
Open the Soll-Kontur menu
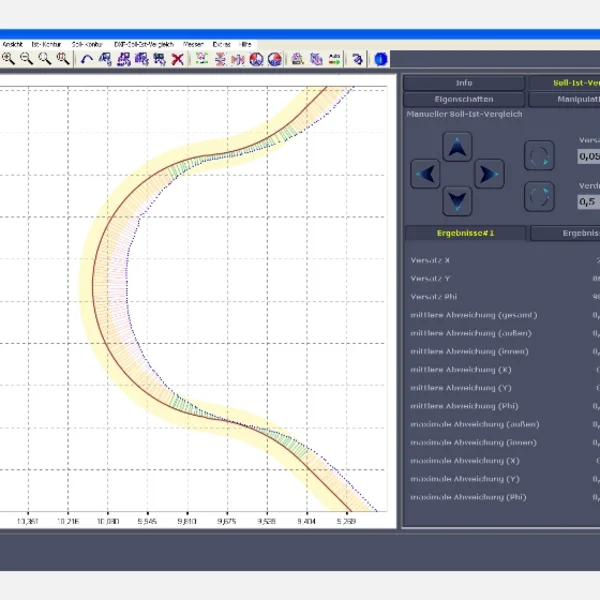coord(86,45)
